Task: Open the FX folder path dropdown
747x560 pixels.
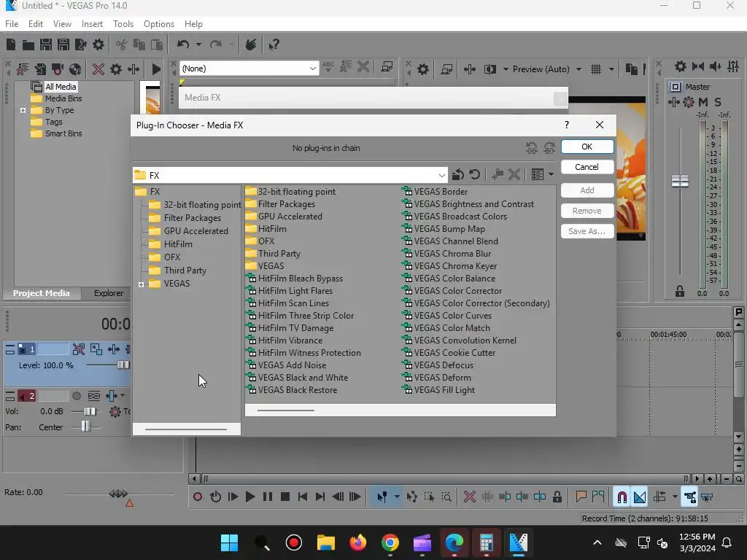Action: pyautogui.click(x=441, y=175)
